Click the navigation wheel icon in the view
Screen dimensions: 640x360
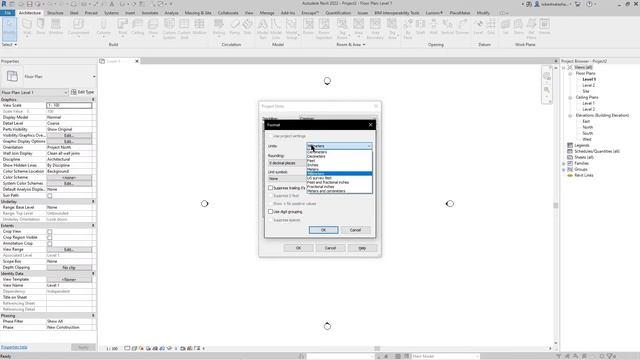tap(547, 76)
